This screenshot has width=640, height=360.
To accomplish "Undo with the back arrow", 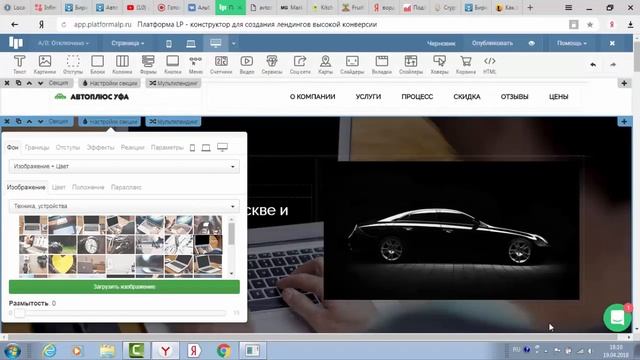I will (x=593, y=64).
